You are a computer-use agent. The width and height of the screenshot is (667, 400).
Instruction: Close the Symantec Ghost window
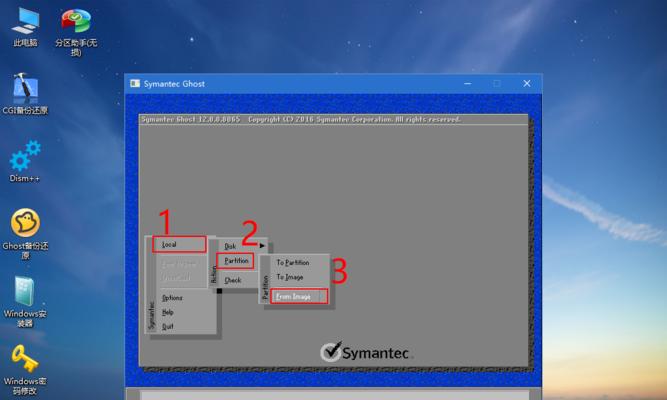527,83
